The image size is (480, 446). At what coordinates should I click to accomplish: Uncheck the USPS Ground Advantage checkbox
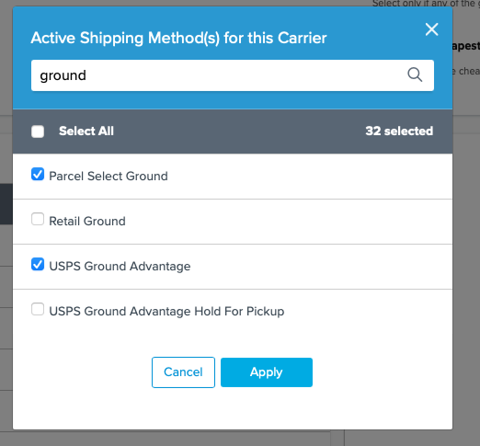pyautogui.click(x=38, y=264)
